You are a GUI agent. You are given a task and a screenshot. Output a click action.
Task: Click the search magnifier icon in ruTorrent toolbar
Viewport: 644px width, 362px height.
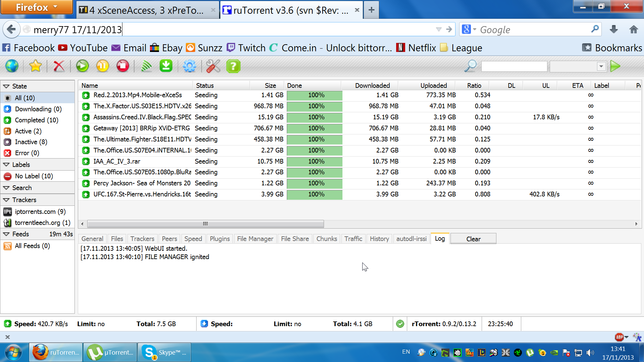470,66
